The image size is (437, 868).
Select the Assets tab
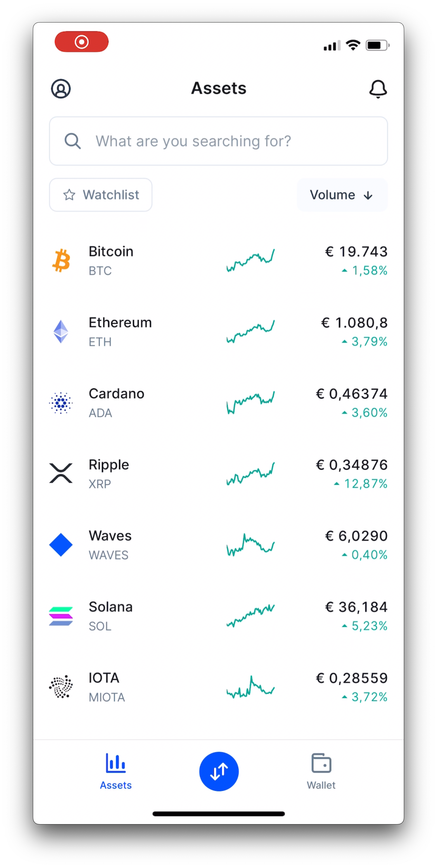coord(116,771)
